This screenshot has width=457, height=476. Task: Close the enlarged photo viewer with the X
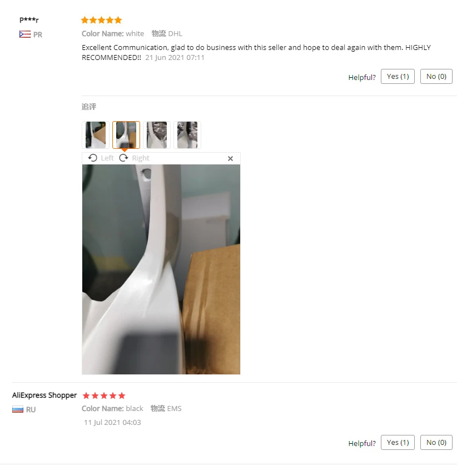230,158
